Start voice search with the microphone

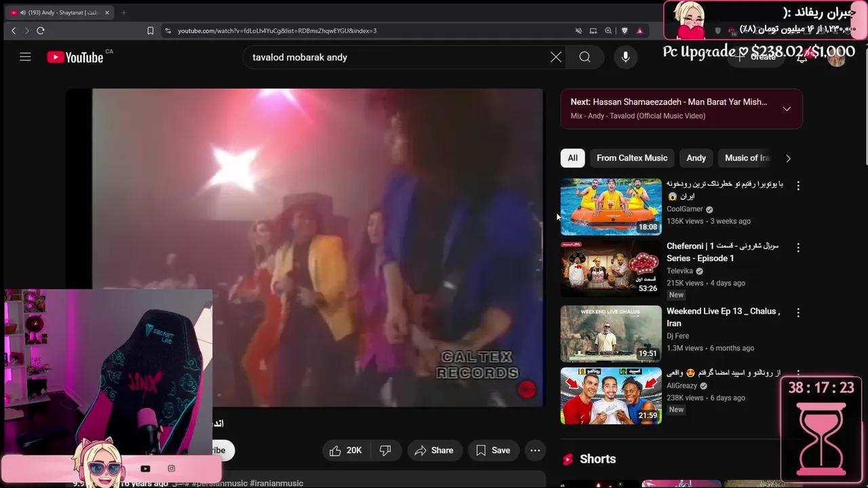[625, 57]
